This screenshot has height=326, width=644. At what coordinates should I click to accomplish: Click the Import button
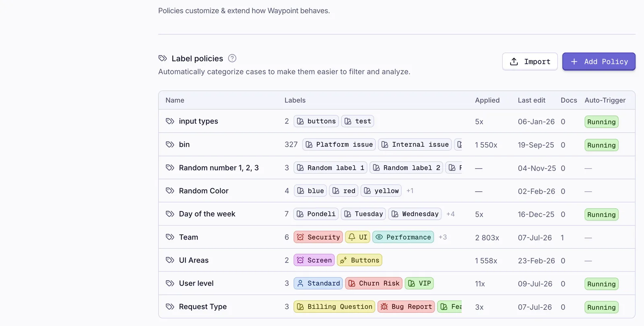(530, 62)
